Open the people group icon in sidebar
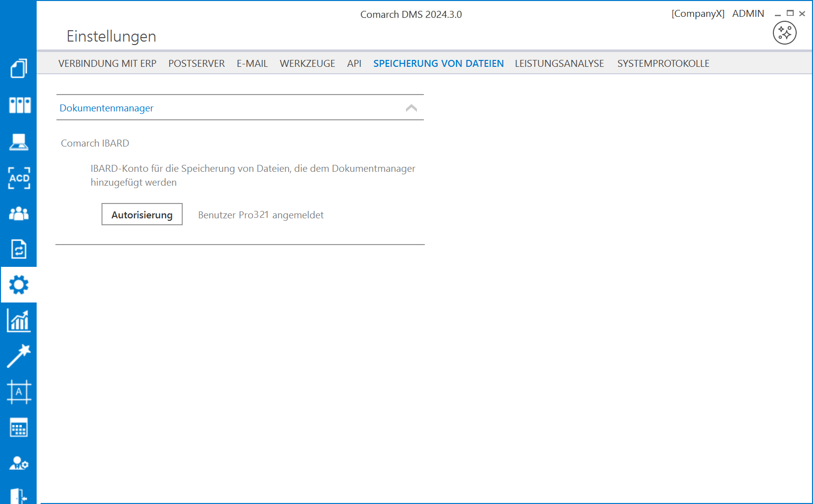This screenshot has height=504, width=813. tap(19, 213)
